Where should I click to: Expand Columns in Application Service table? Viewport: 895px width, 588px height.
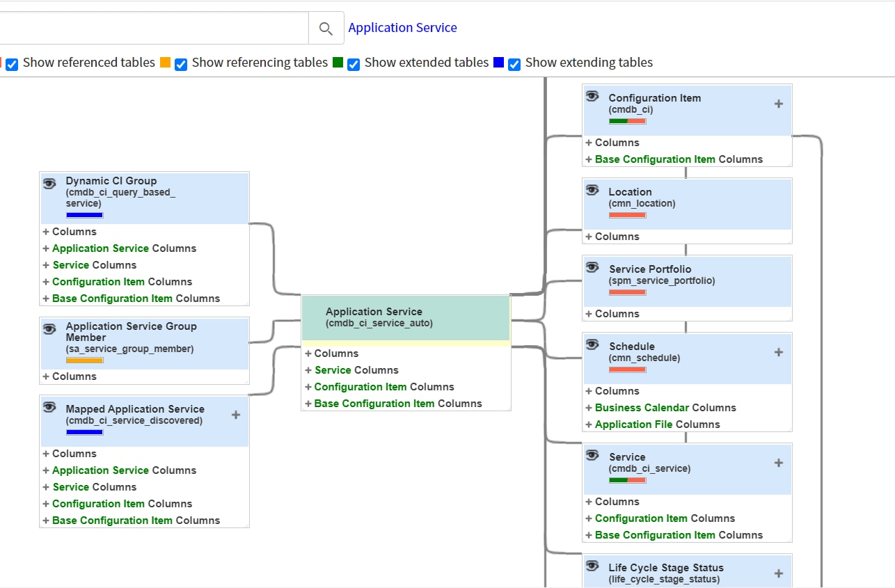pos(308,353)
